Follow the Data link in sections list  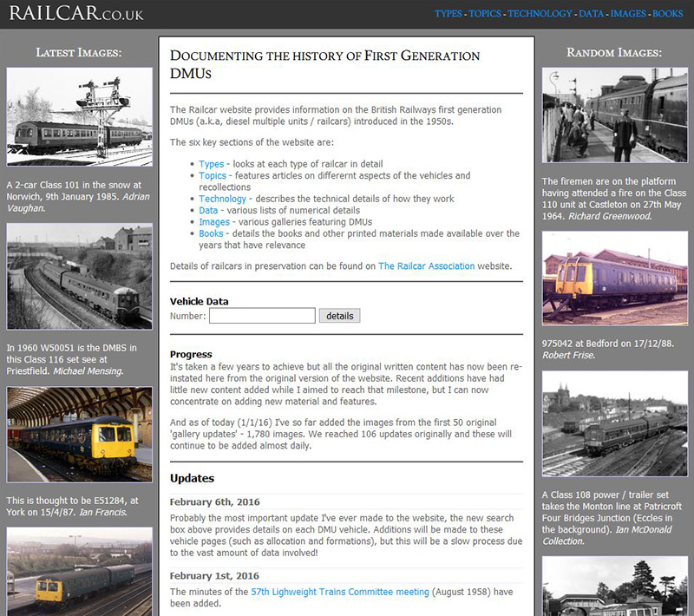click(x=208, y=211)
